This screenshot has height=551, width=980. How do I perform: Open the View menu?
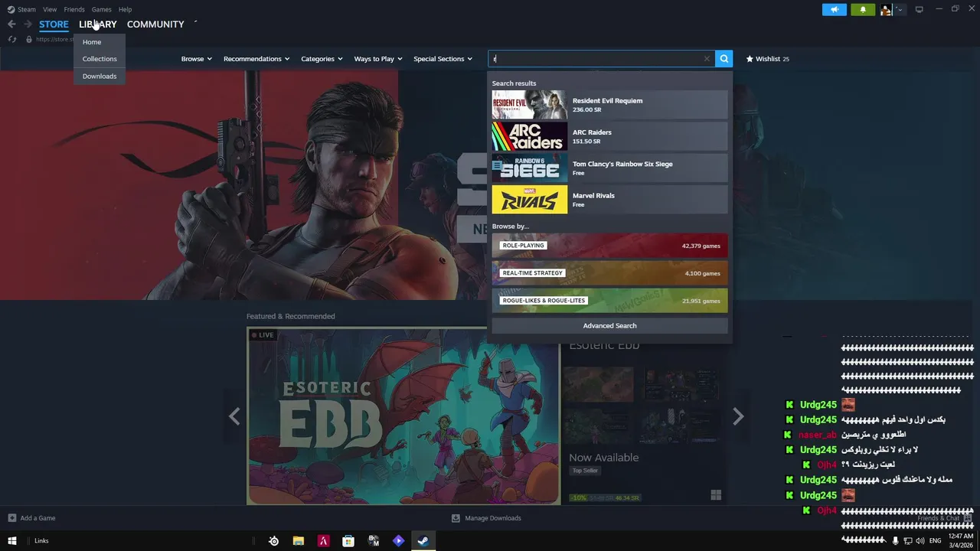coord(50,9)
